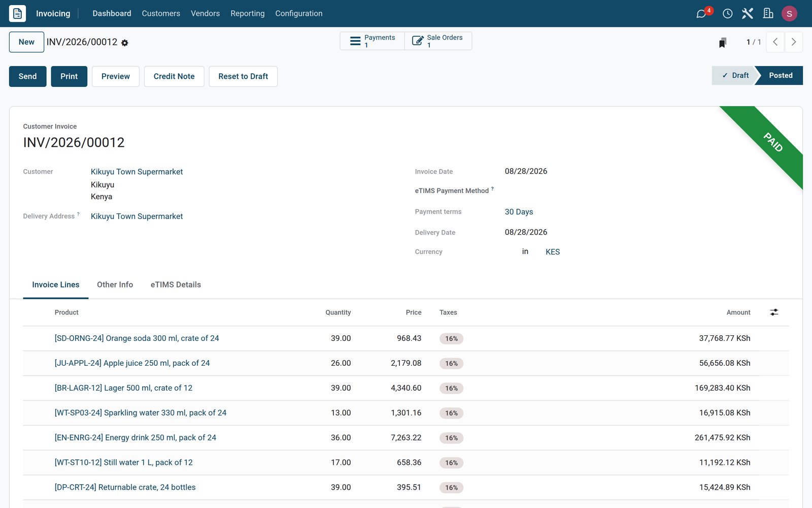
Task: Open the KES currency link
Action: pyautogui.click(x=553, y=252)
